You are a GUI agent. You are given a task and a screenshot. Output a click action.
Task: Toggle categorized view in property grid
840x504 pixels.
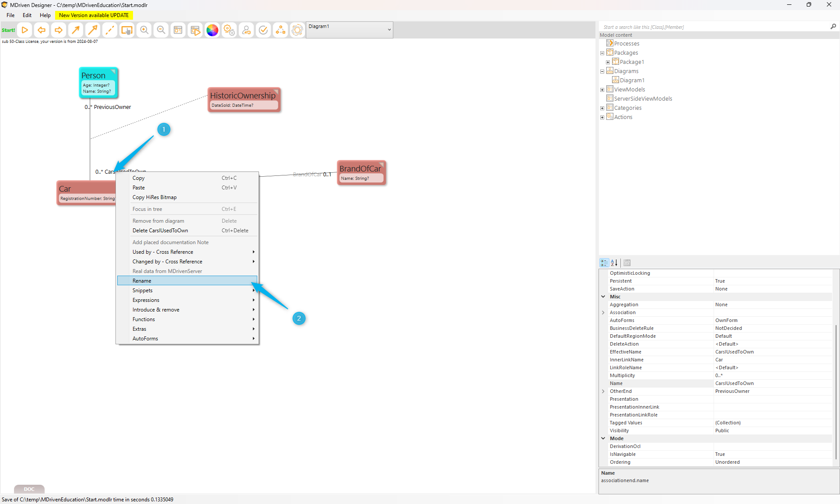604,263
